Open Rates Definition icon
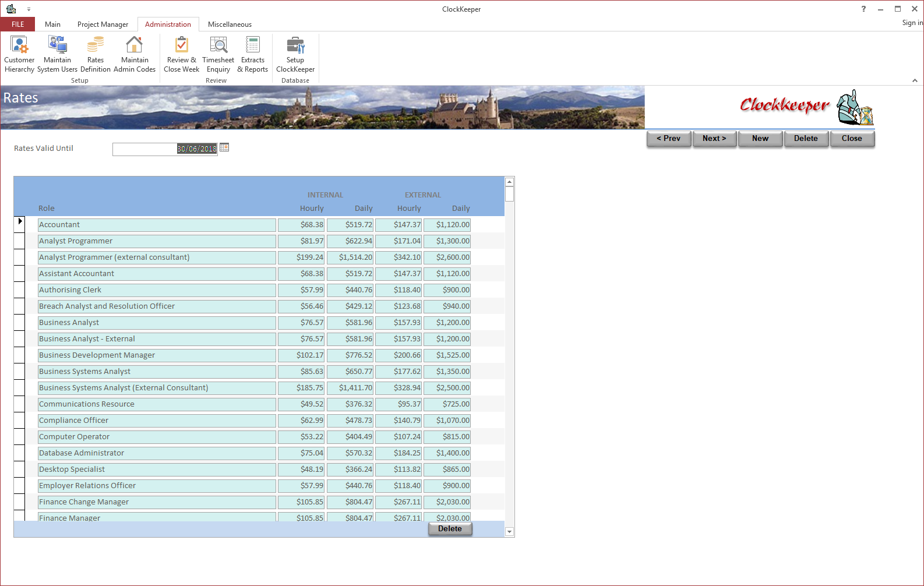 tap(96, 54)
